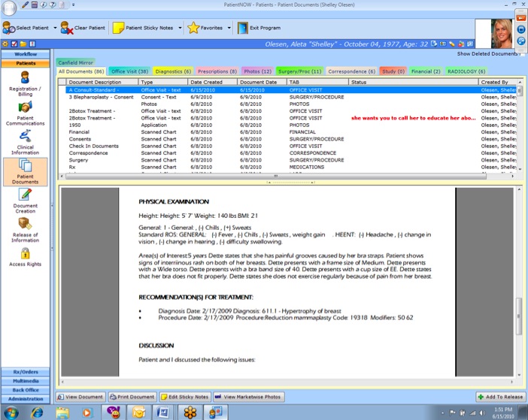
Task: Open Registration / Billing in the sidebar
Action: point(26,83)
